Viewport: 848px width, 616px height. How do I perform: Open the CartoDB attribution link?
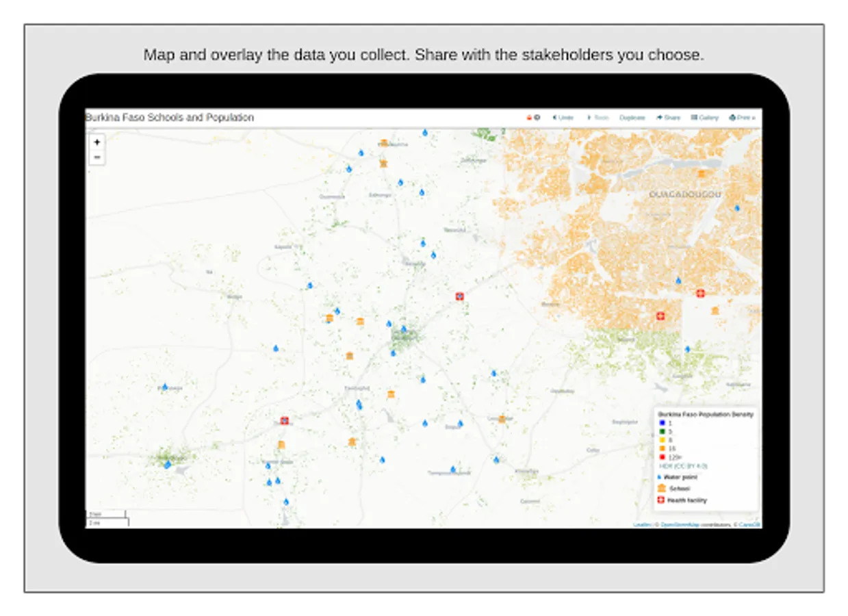click(x=749, y=525)
